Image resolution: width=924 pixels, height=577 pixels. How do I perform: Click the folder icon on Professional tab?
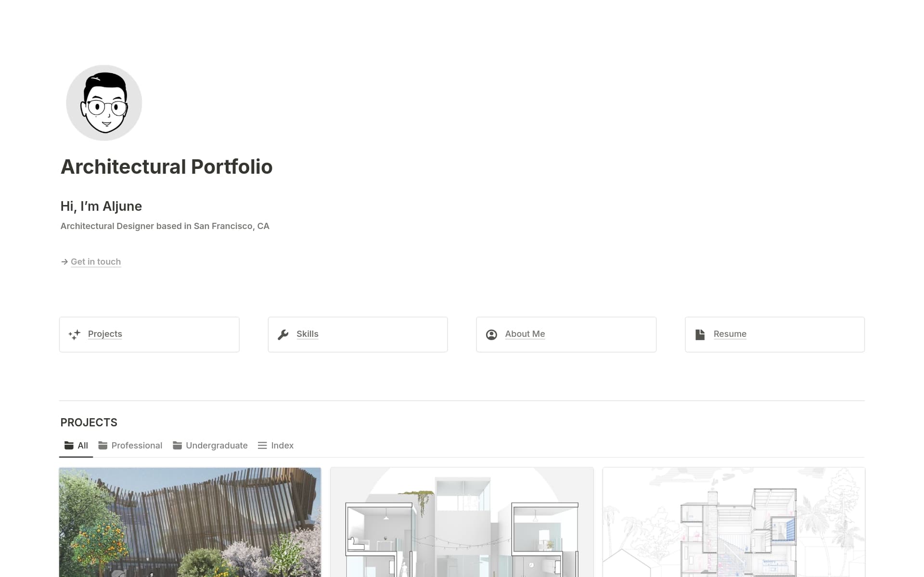point(103,446)
